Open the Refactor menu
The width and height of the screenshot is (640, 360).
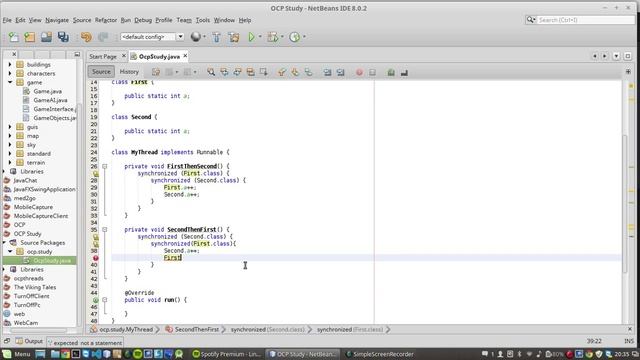point(106,20)
